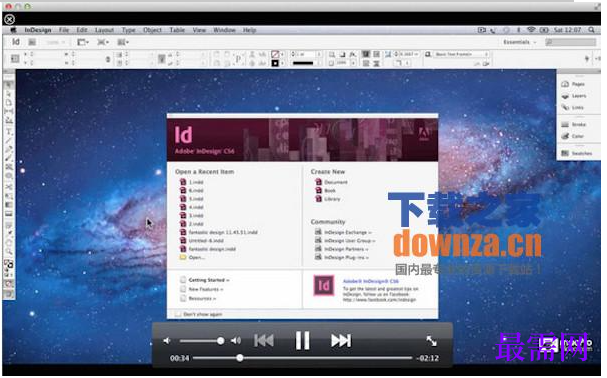Viewport: 607px width, 378px height.
Task: Open the Window menu
Action: [225, 30]
